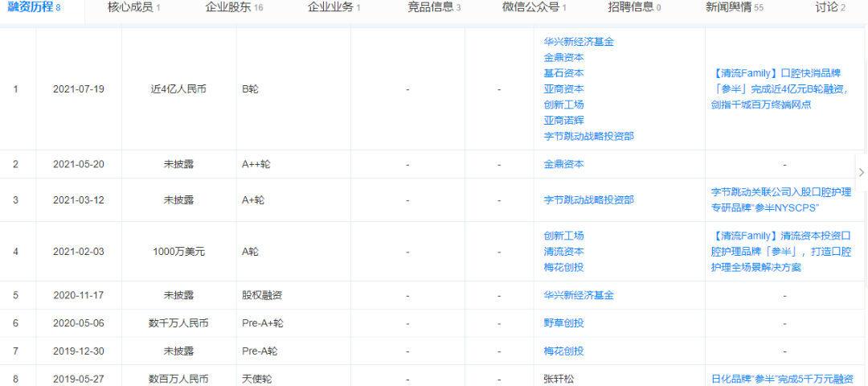The height and width of the screenshot is (386, 868).
Task: Open 字节跳动战略投资部 in the B轮 row
Action: pos(589,136)
